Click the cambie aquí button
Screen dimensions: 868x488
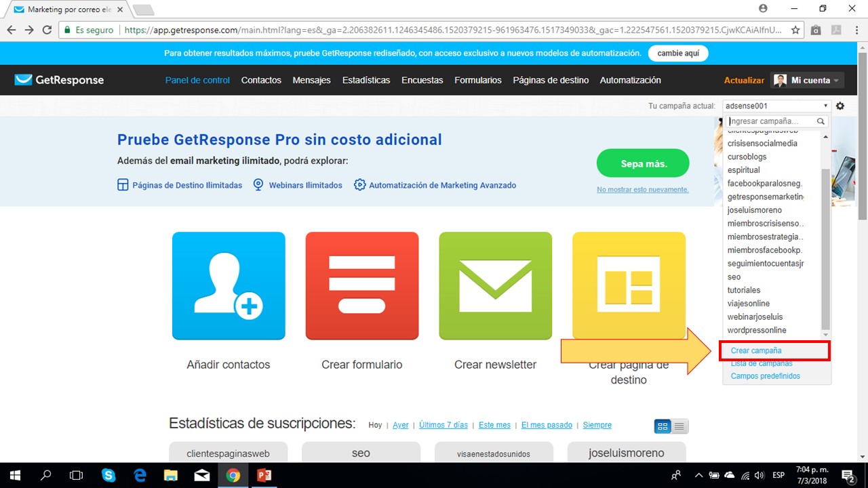click(678, 54)
